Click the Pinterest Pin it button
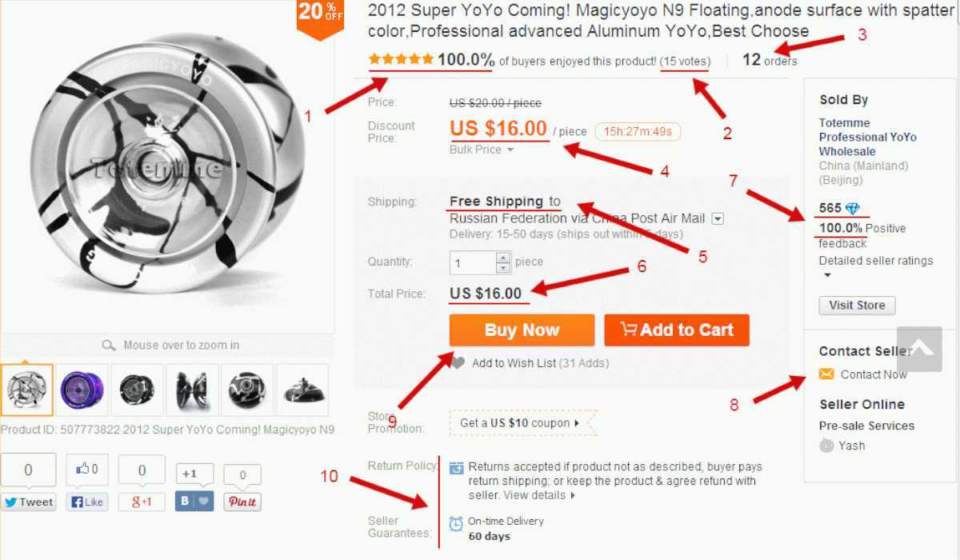Viewport: 960px width, 560px height. pyautogui.click(x=242, y=502)
